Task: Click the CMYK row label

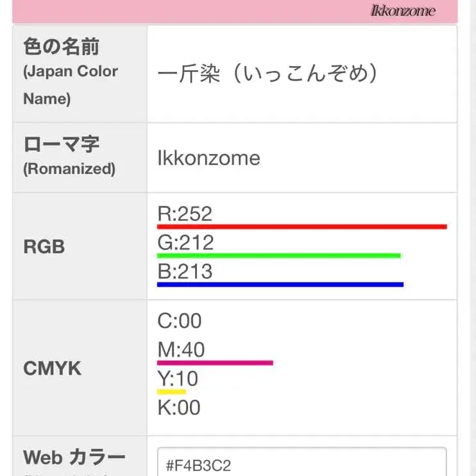Action: [x=52, y=368]
